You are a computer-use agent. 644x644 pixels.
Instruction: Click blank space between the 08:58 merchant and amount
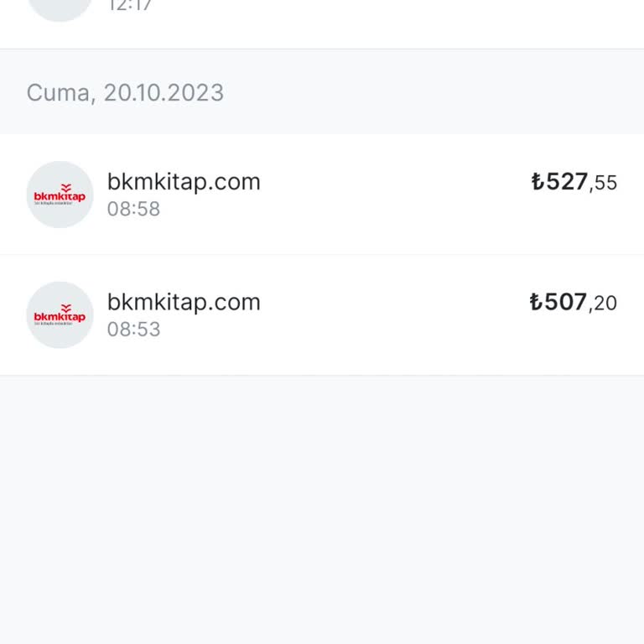[394, 195]
